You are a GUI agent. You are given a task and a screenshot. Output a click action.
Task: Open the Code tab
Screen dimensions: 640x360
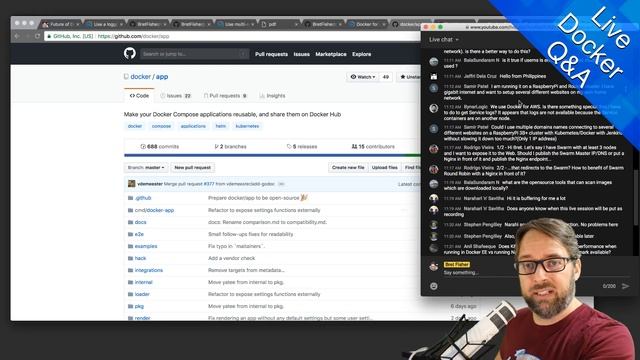(139, 96)
